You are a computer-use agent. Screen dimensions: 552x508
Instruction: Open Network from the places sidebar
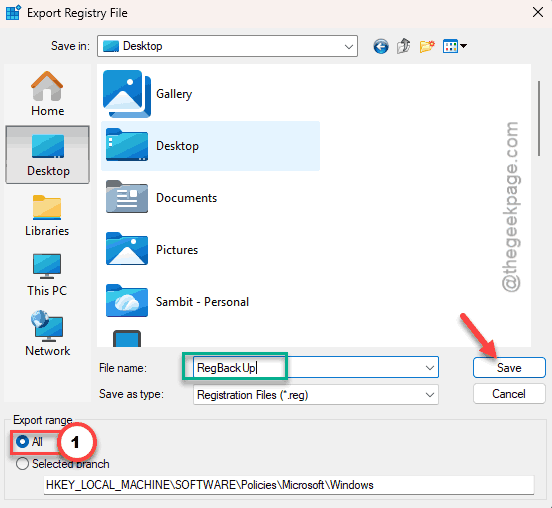tap(48, 334)
